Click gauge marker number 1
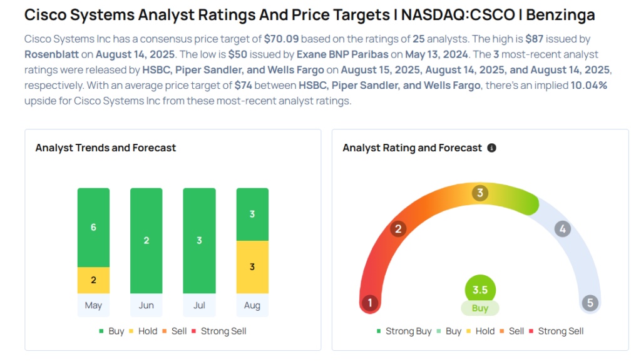This screenshot has width=641, height=364. [x=370, y=303]
